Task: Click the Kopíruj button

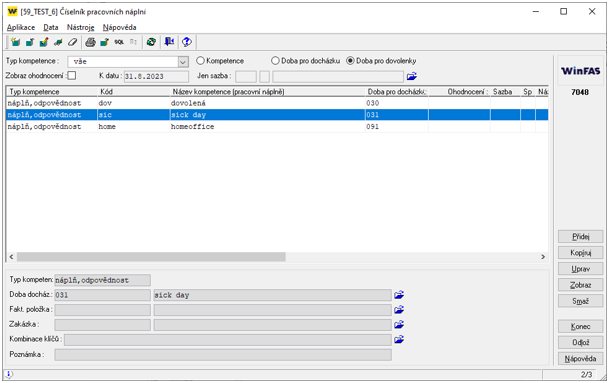Action: click(581, 252)
